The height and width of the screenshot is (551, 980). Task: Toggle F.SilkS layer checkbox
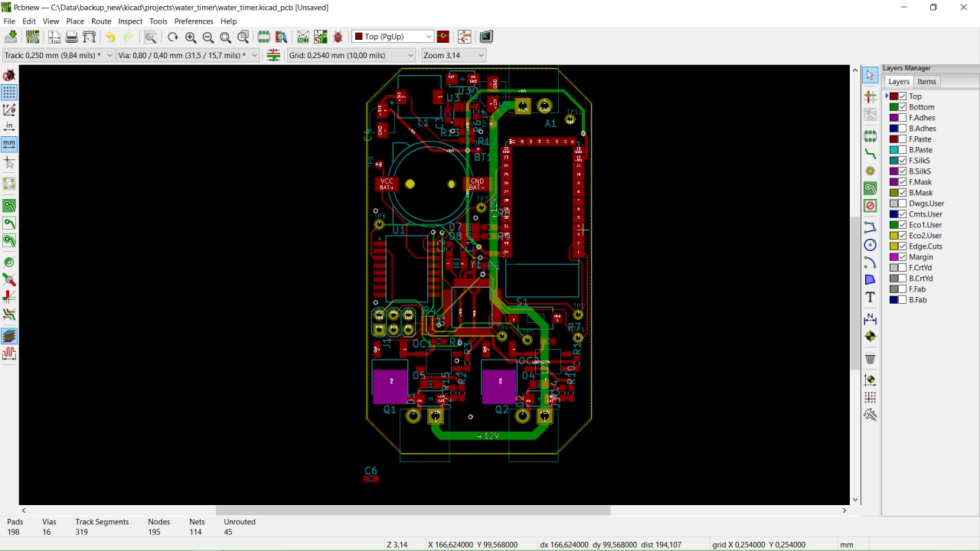[x=903, y=161]
